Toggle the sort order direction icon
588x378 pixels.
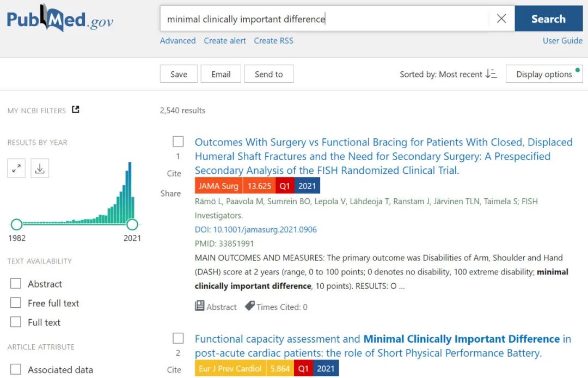tap(491, 74)
